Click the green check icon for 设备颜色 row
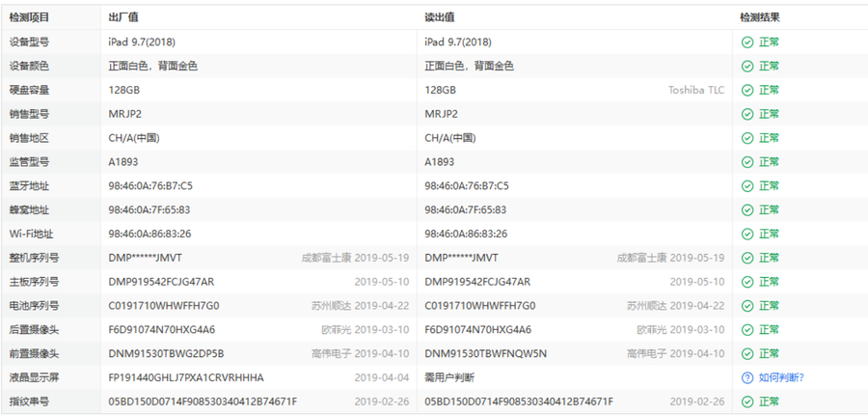 (747, 66)
